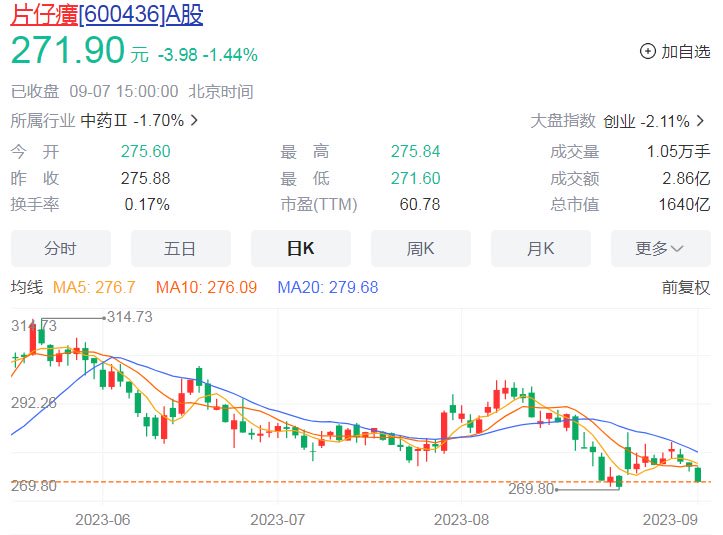Click the 292.26 price axis label
723x535 pixels.
pos(34,403)
